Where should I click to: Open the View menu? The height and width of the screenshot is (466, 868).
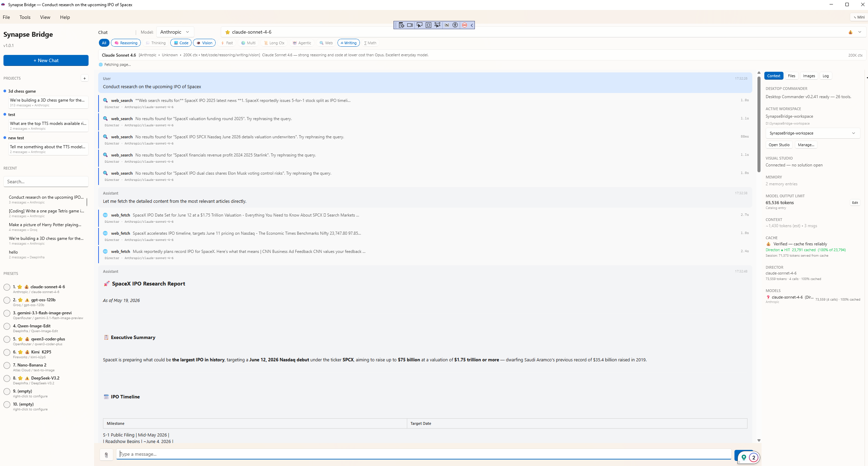(45, 17)
